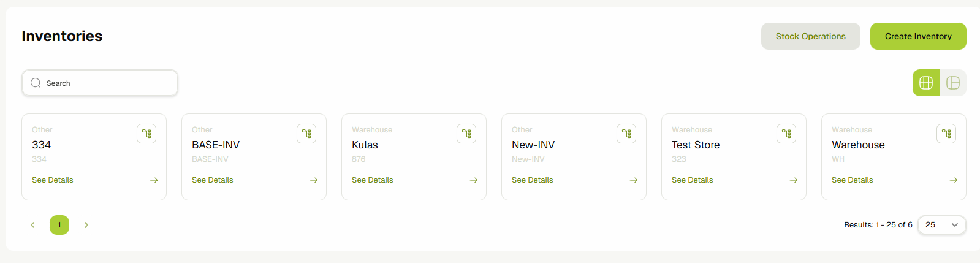This screenshot has height=263, width=980.
Task: Open hierarchy icon on 334 card
Action: click(146, 134)
